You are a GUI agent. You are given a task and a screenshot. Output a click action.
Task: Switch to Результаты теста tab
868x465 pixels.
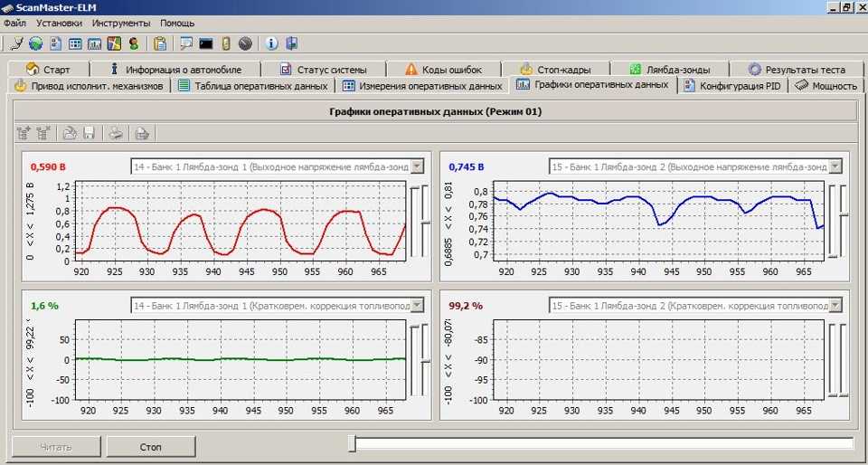pos(797,70)
